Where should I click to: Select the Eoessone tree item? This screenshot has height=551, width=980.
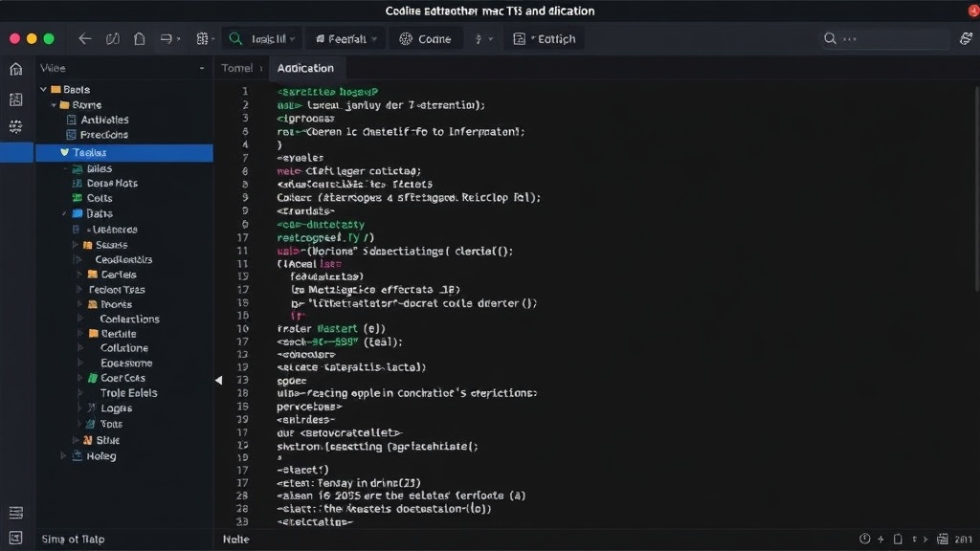click(x=126, y=363)
